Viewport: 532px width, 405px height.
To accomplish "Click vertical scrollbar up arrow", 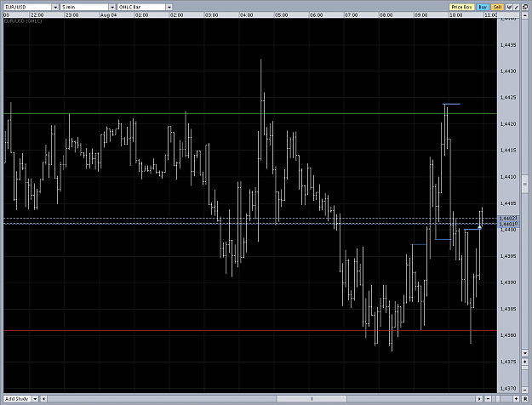I will click(x=525, y=15).
